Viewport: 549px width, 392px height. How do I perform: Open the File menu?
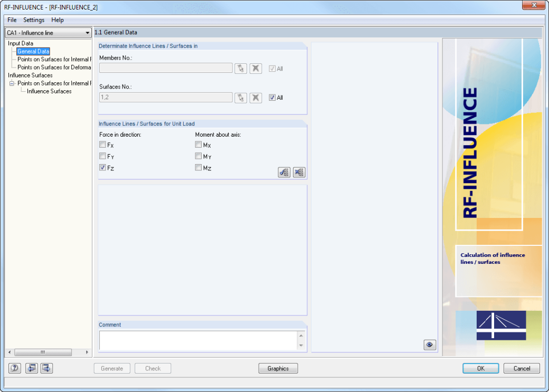12,20
